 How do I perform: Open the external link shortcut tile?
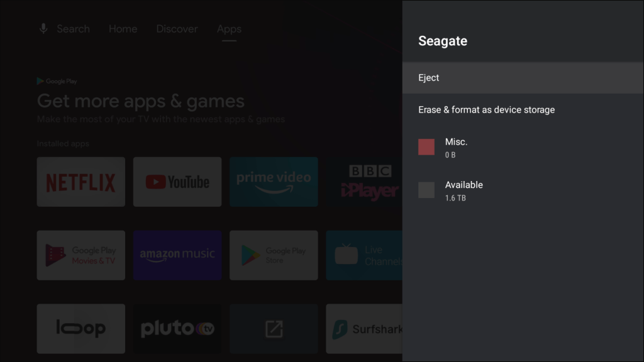click(274, 329)
